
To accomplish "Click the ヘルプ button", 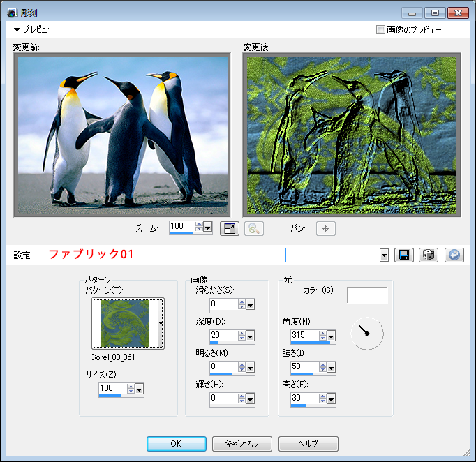I will (x=308, y=444).
